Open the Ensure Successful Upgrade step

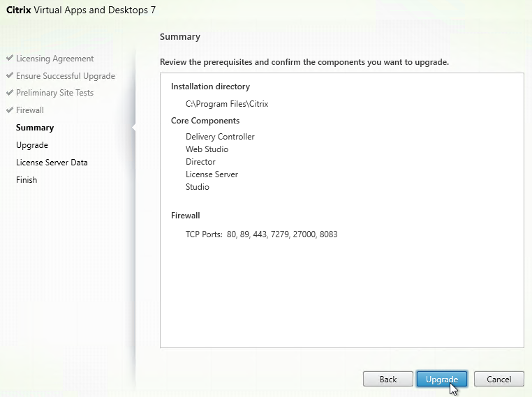pos(65,76)
